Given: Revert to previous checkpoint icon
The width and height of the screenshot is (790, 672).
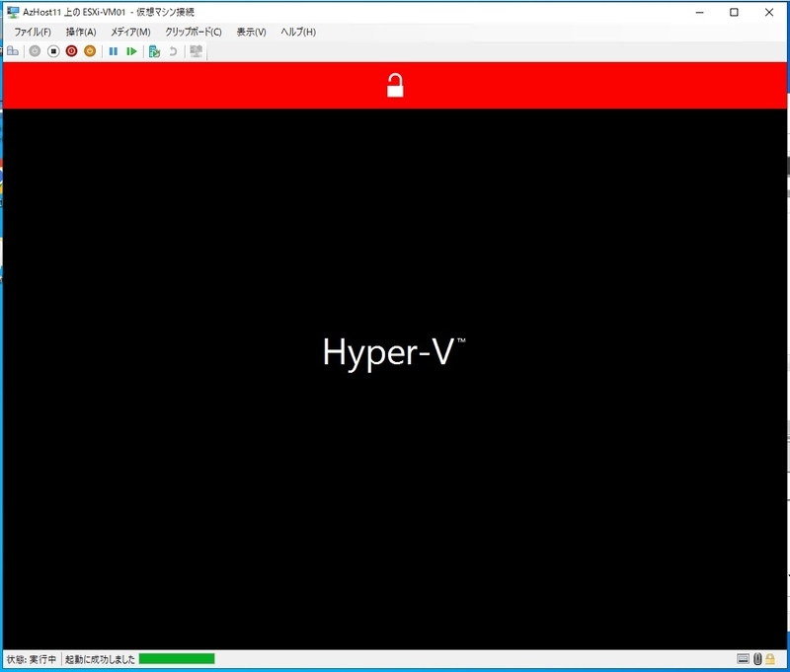Looking at the screenshot, I should click(x=173, y=51).
